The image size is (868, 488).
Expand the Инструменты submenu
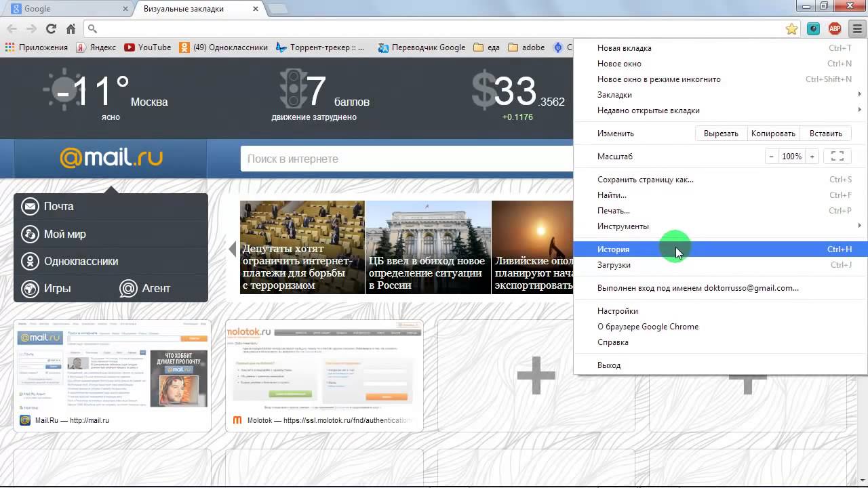tap(720, 226)
